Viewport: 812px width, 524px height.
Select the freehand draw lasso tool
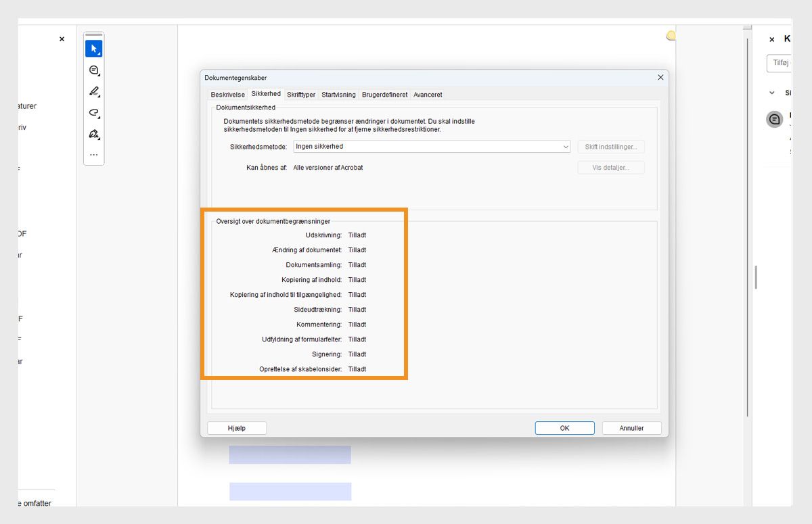click(x=93, y=113)
